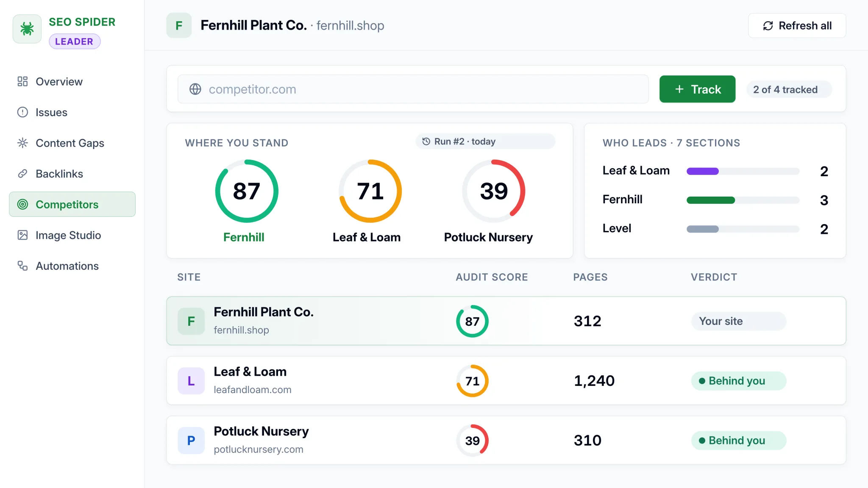868x488 pixels.
Task: Open Content Gaps section
Action: pyautogui.click(x=72, y=143)
